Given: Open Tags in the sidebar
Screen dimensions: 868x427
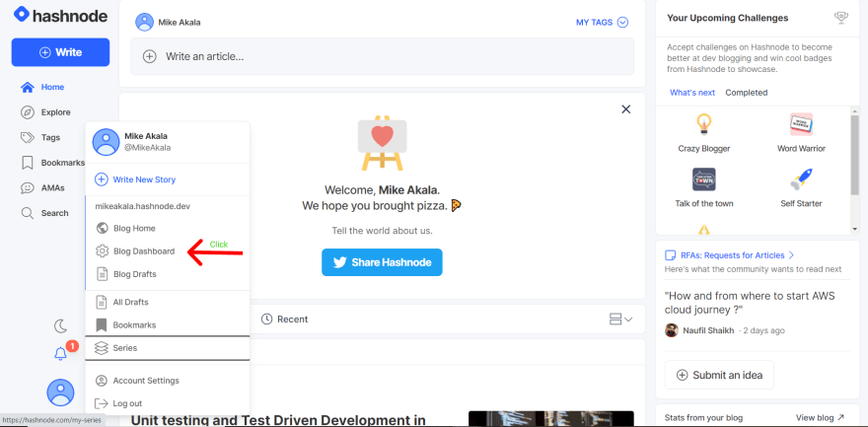Looking at the screenshot, I should point(40,137).
